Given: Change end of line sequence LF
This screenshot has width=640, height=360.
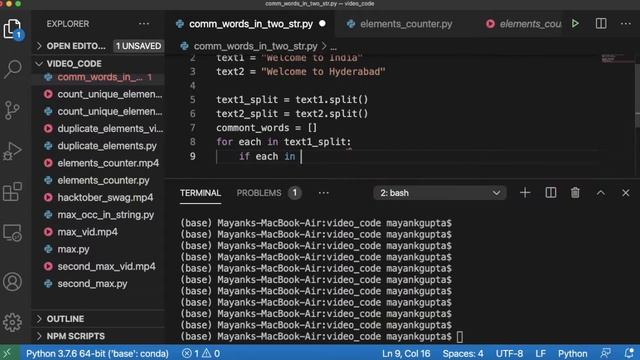Looking at the screenshot, I should 540,353.
